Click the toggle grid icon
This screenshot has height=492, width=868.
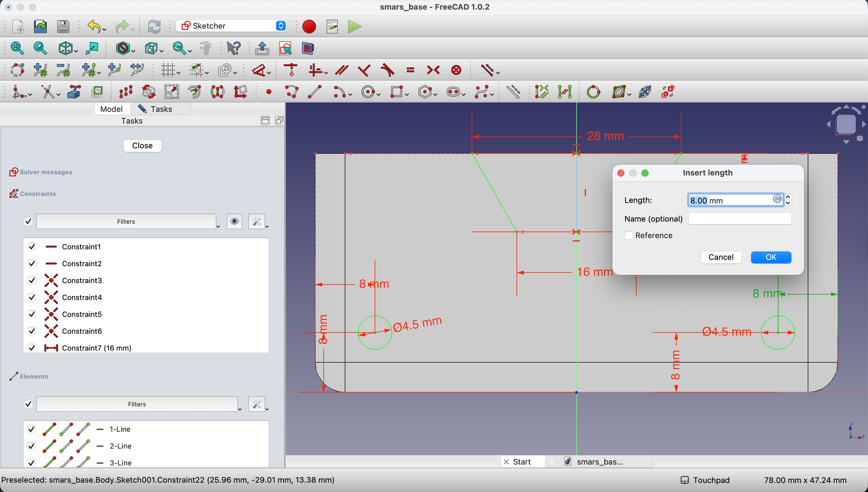click(168, 70)
